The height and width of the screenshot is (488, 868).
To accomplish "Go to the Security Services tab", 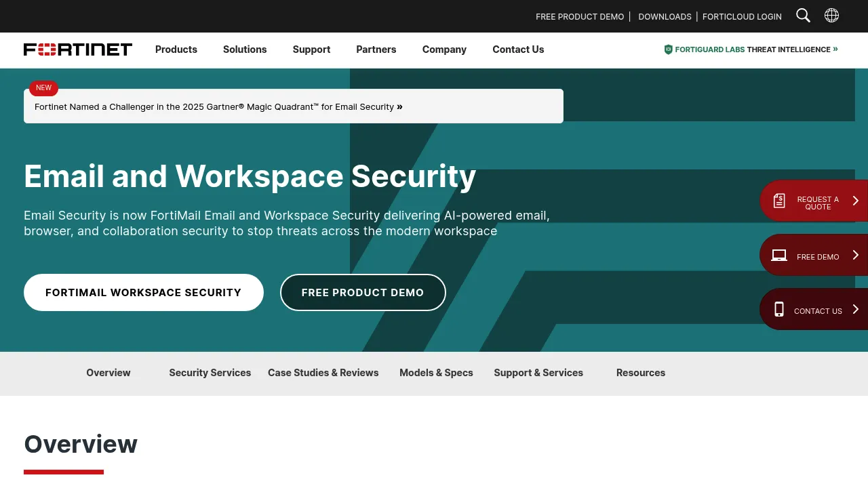I will [210, 373].
